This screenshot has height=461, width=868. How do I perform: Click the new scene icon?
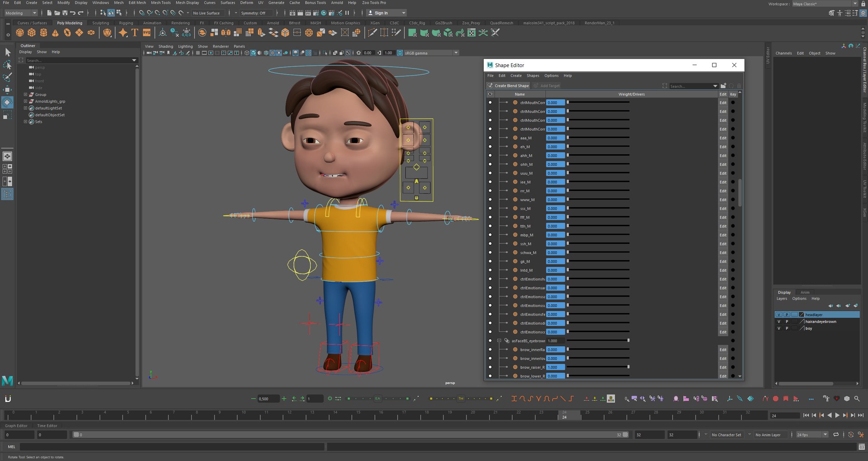coord(49,13)
